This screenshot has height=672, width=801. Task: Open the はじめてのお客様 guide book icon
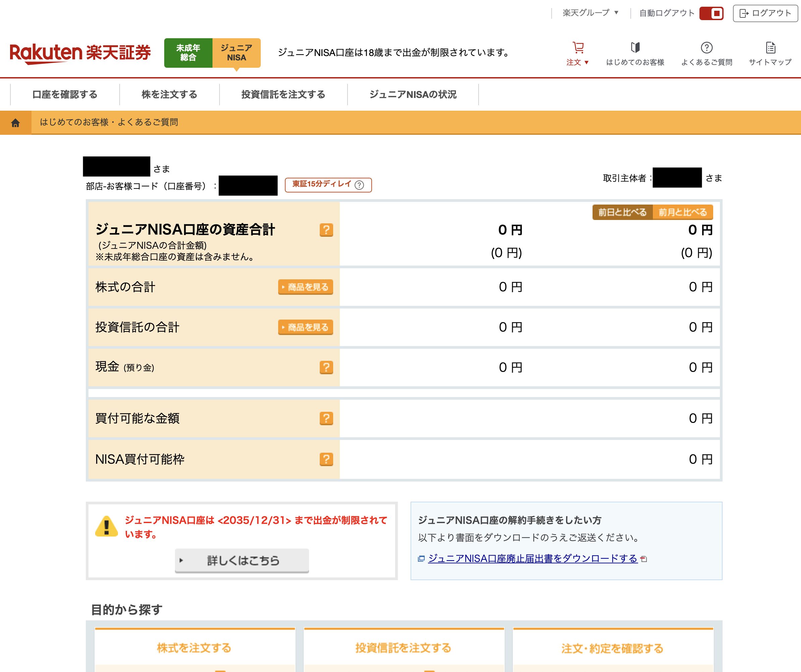pyautogui.click(x=635, y=48)
